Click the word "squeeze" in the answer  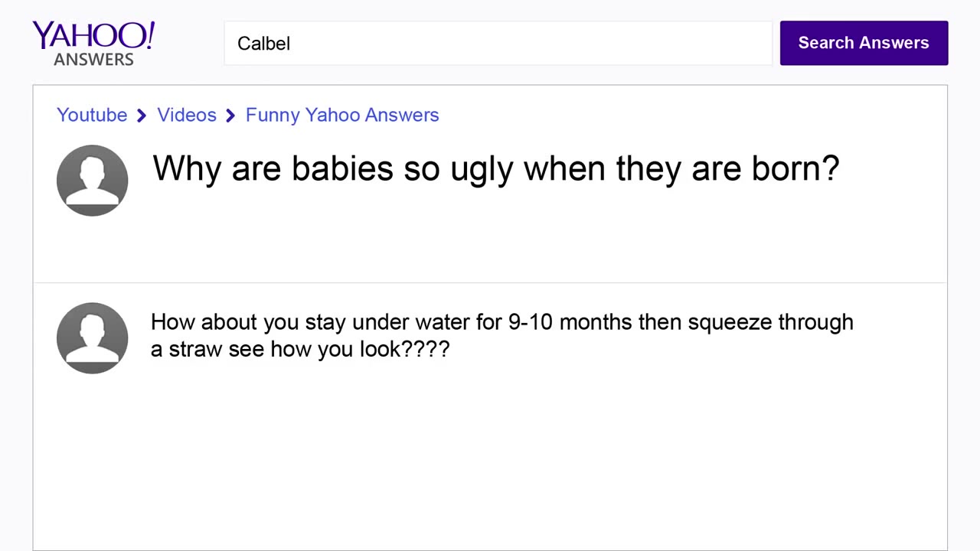click(730, 322)
